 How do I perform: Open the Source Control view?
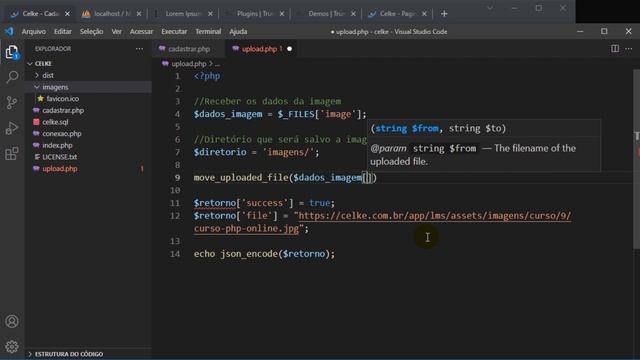point(12,102)
